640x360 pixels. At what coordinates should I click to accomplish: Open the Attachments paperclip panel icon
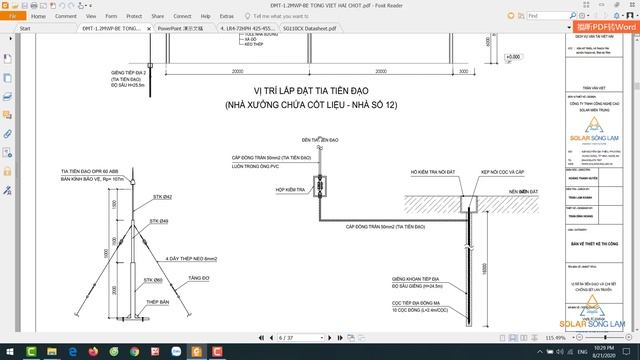[7, 134]
